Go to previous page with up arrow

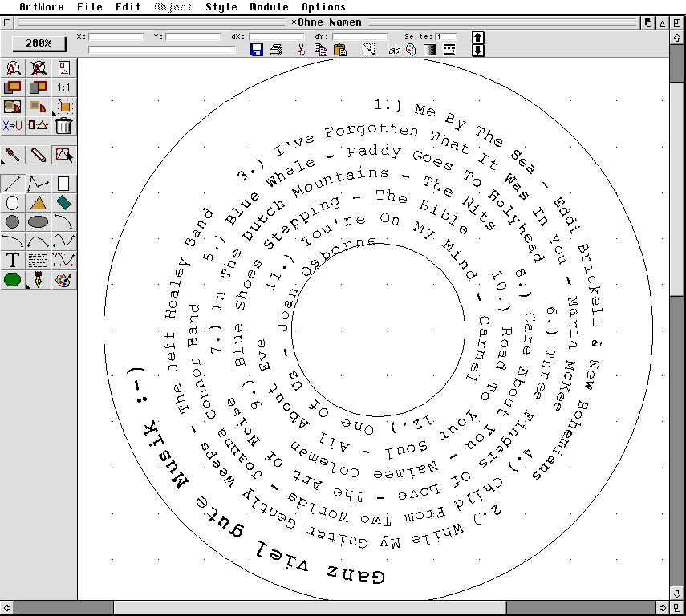[477, 38]
